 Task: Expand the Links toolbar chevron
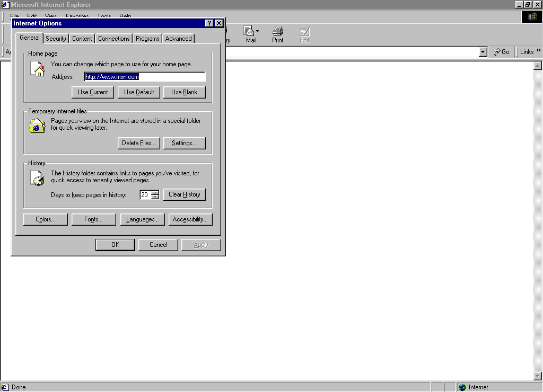click(539, 51)
